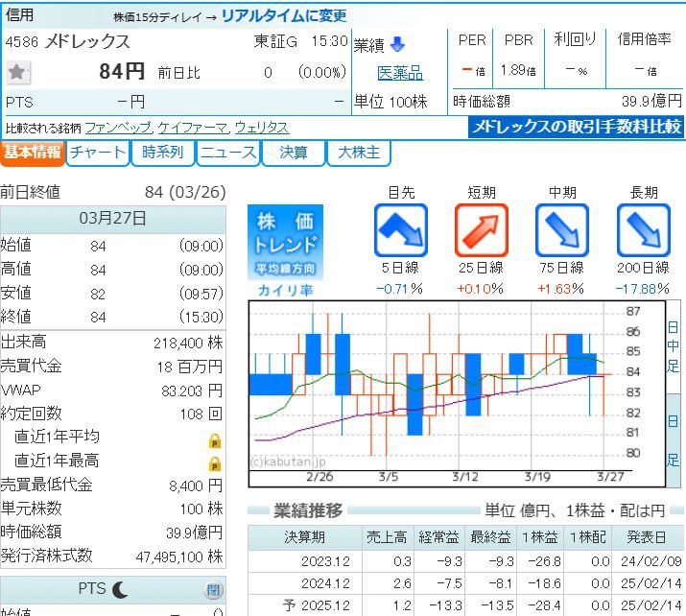Switch chart to 日足 view
The image size is (686, 616).
tap(673, 440)
